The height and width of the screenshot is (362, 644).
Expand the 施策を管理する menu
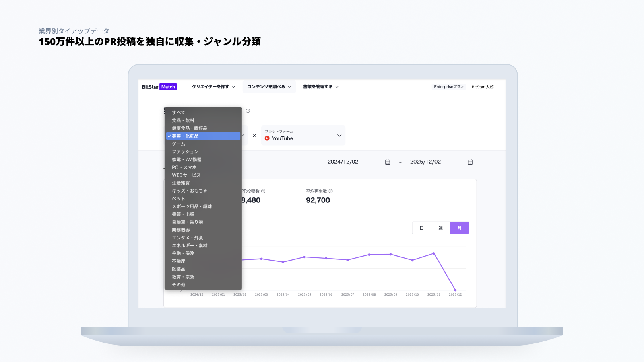320,87
